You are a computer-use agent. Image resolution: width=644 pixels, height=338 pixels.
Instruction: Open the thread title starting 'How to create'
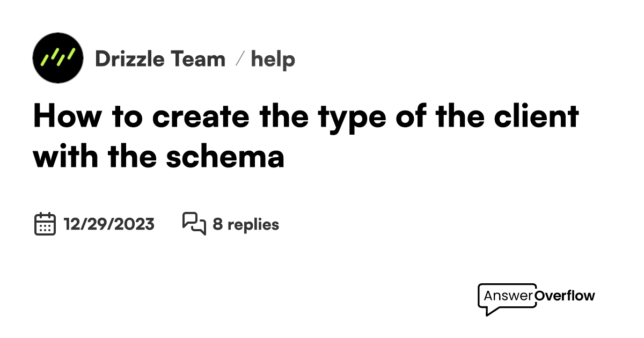point(306,116)
